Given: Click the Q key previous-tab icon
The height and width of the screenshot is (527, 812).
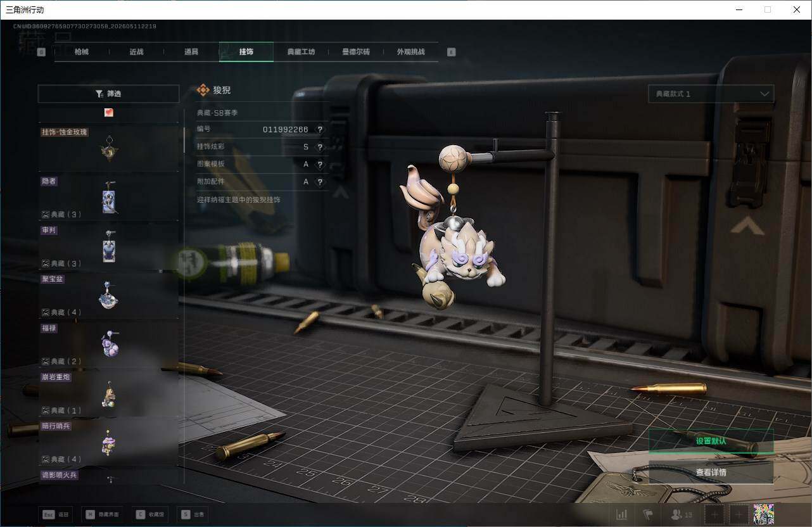Looking at the screenshot, I should click(x=42, y=52).
